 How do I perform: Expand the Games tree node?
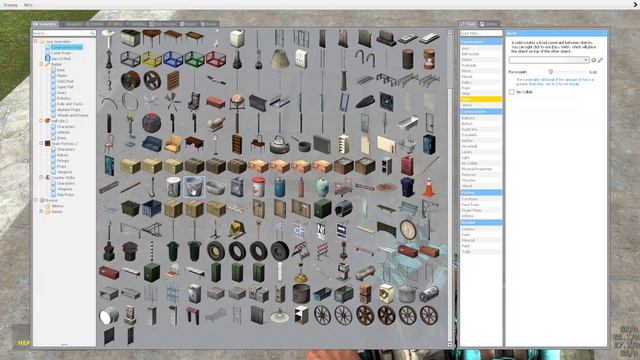[x=41, y=211]
